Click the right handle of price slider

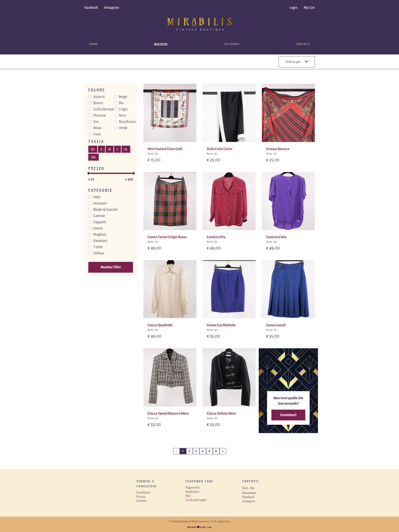(x=133, y=173)
